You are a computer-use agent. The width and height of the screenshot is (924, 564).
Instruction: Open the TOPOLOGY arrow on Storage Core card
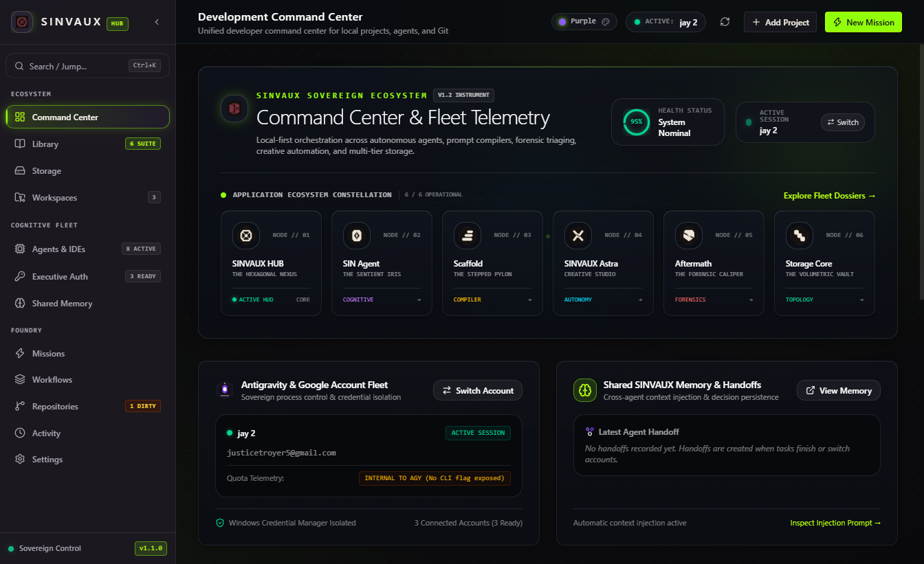[x=861, y=300]
